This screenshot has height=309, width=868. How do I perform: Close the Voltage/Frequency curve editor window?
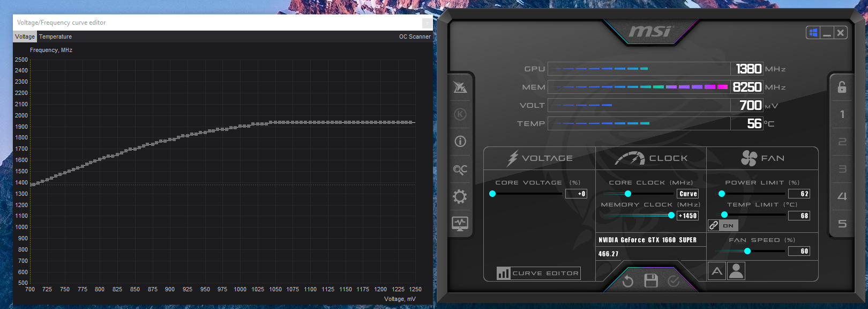tap(427, 23)
